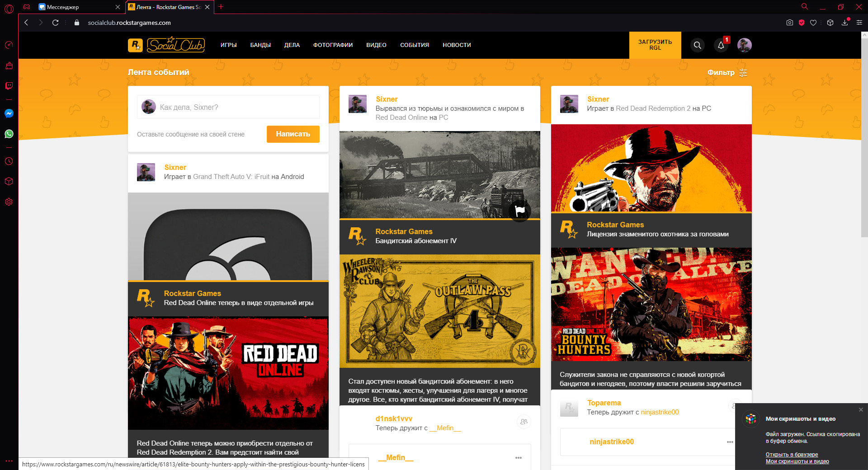Image resolution: width=868 pixels, height=470 pixels.
Task: Open the search magnifier in Social Club header
Action: 698,45
